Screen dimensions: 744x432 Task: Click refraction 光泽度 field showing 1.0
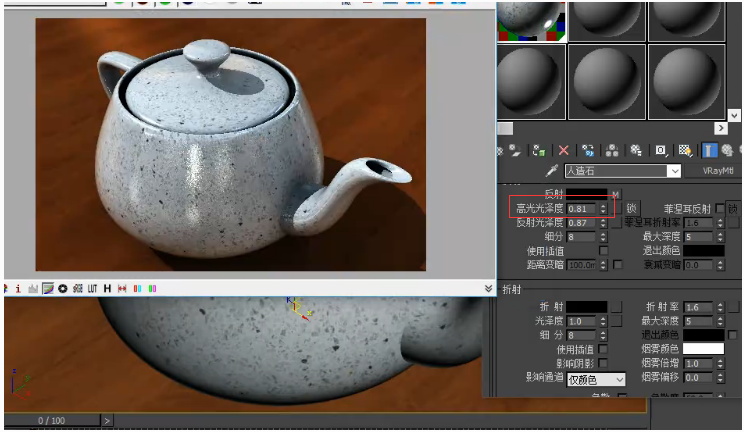(x=581, y=321)
